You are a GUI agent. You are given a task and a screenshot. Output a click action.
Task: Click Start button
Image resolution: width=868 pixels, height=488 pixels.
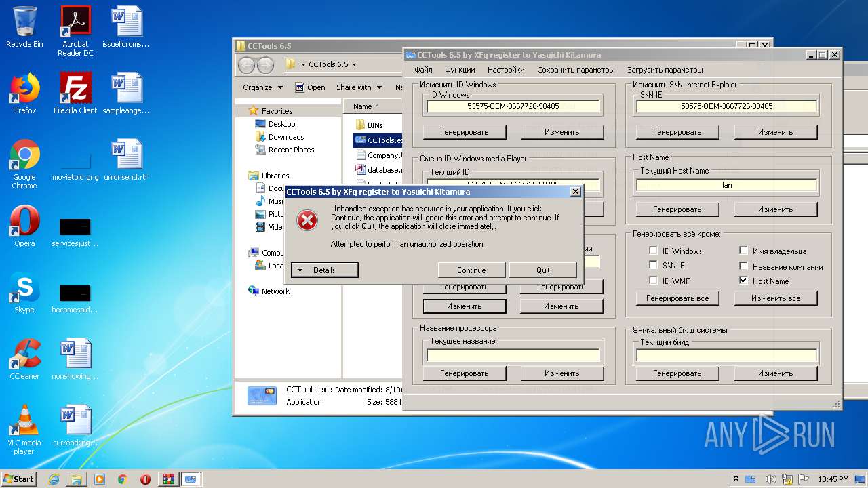pyautogui.click(x=18, y=479)
